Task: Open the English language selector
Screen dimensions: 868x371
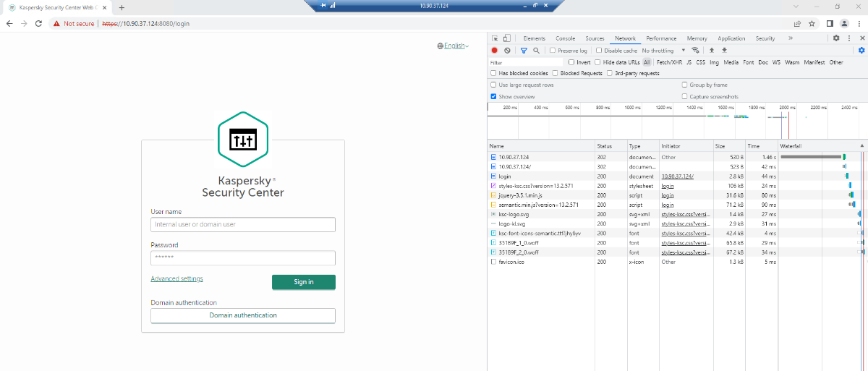Action: [454, 46]
